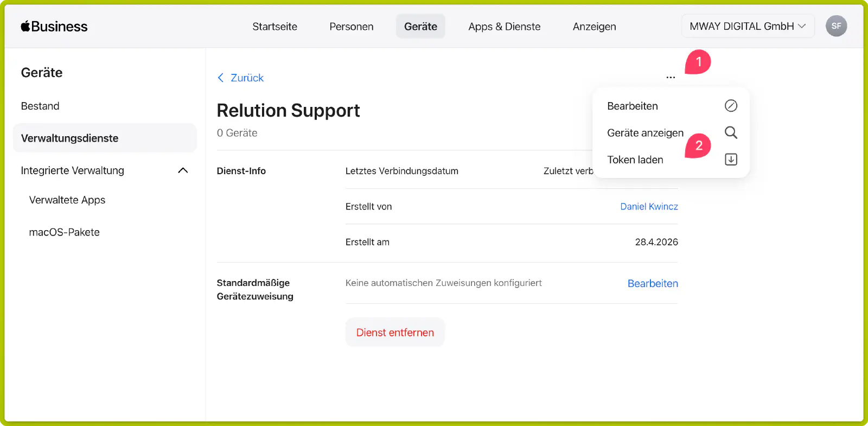This screenshot has width=868, height=426.
Task: Click the red Dienst entfernen button
Action: [395, 332]
